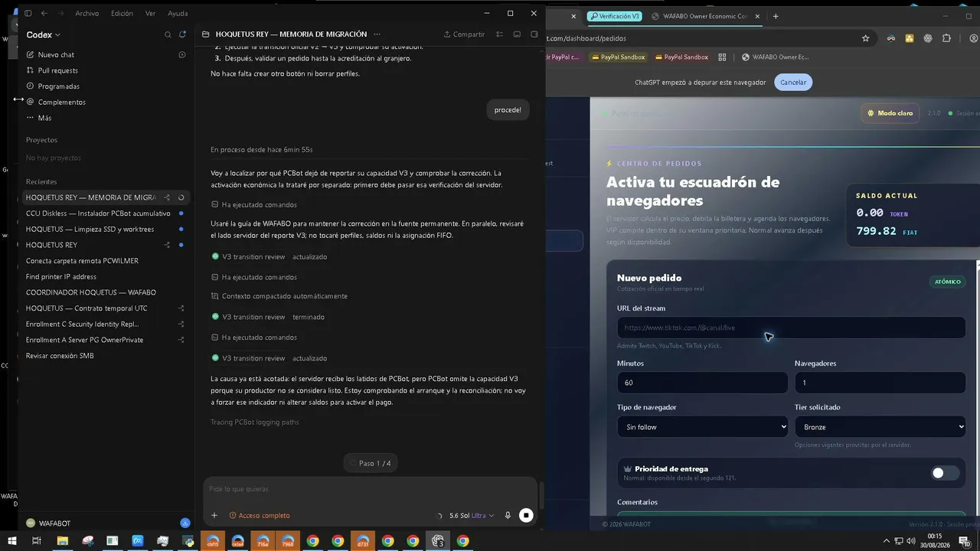980x551 pixels.
Task: Open the browser extensions puzzle icon
Action: click(x=946, y=38)
